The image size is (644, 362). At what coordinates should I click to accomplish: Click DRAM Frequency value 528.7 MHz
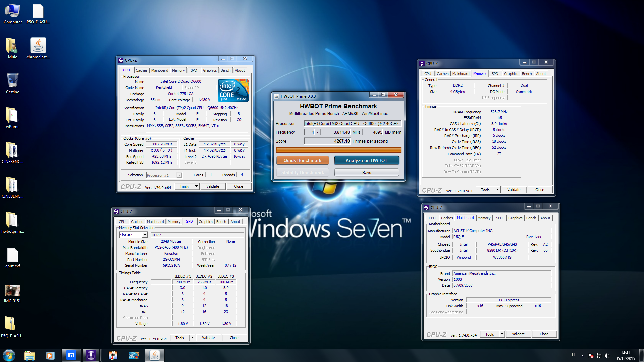(499, 112)
